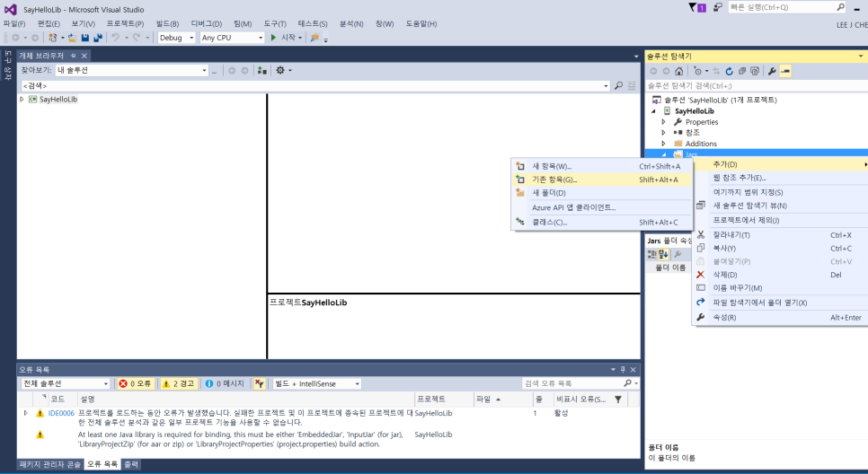The width and height of the screenshot is (868, 474).
Task: Expand the Properties node in Solution Explorer
Action: 664,122
